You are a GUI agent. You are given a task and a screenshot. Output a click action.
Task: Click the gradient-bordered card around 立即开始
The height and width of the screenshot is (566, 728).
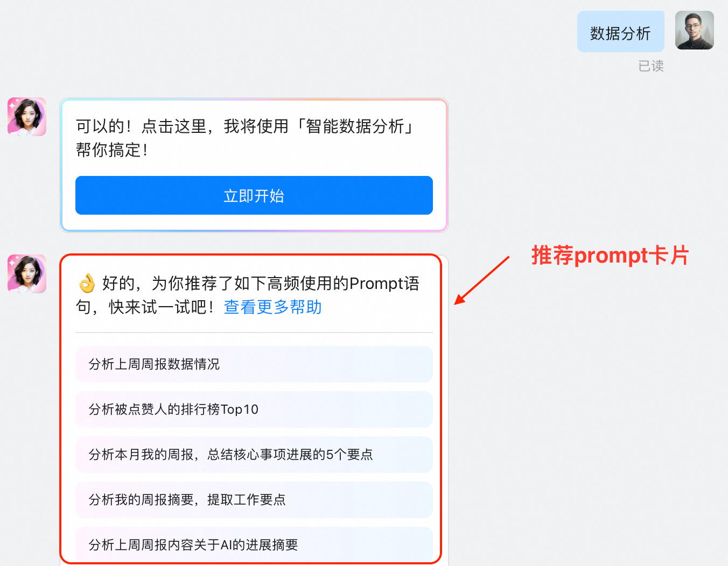tap(254, 165)
